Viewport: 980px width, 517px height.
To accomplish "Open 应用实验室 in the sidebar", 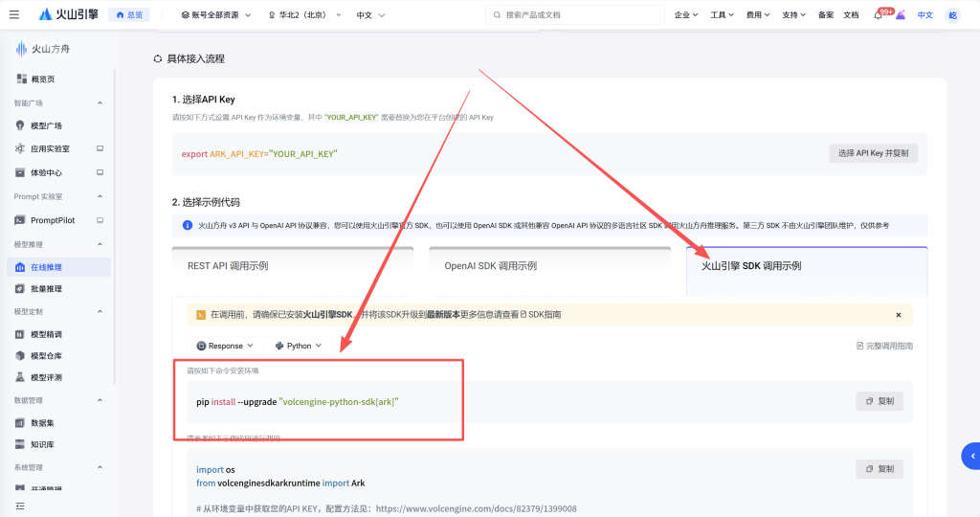I will point(50,149).
